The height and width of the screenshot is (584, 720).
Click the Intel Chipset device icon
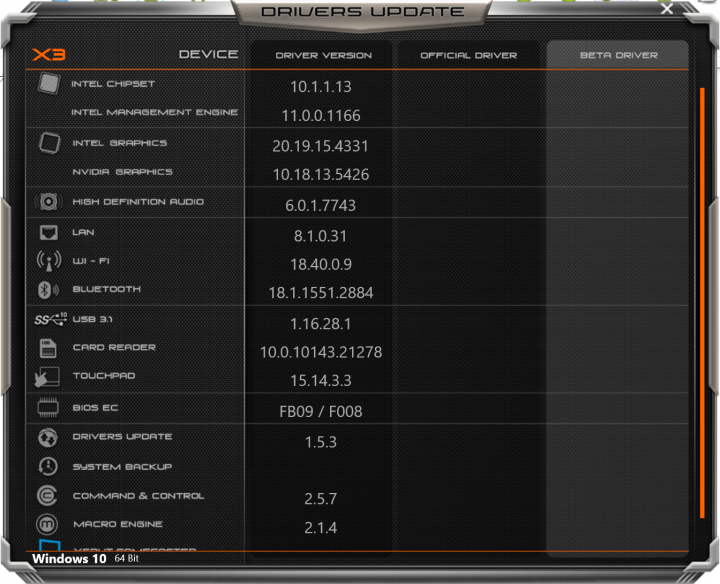click(49, 84)
